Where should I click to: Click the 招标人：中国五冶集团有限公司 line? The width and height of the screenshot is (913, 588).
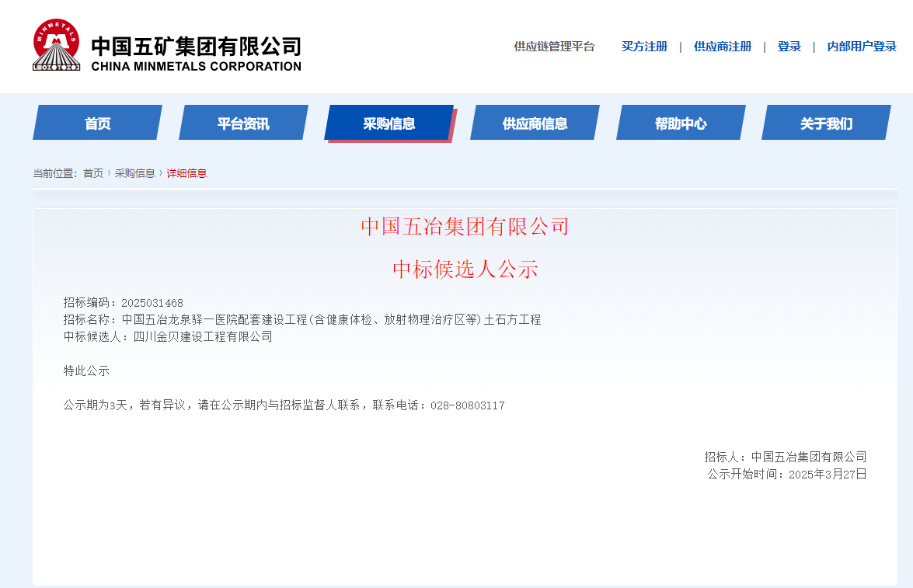(x=786, y=457)
